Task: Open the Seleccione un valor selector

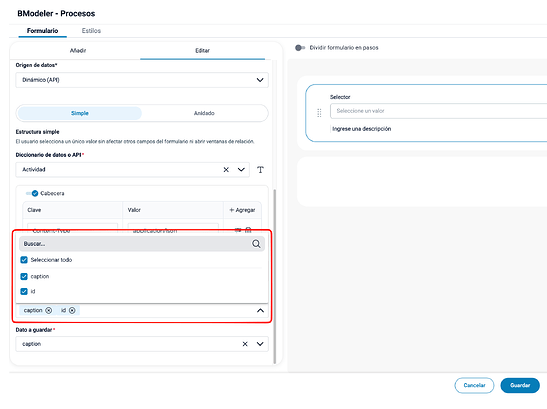Action: click(438, 111)
